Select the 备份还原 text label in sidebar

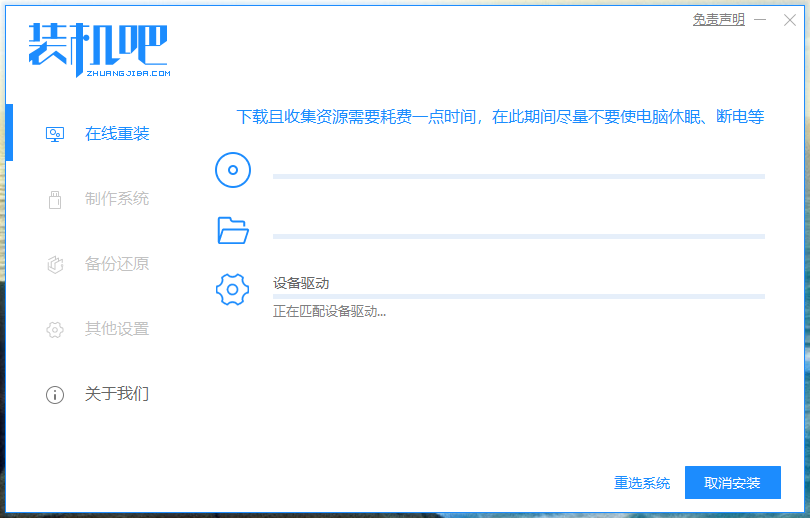[117, 264]
